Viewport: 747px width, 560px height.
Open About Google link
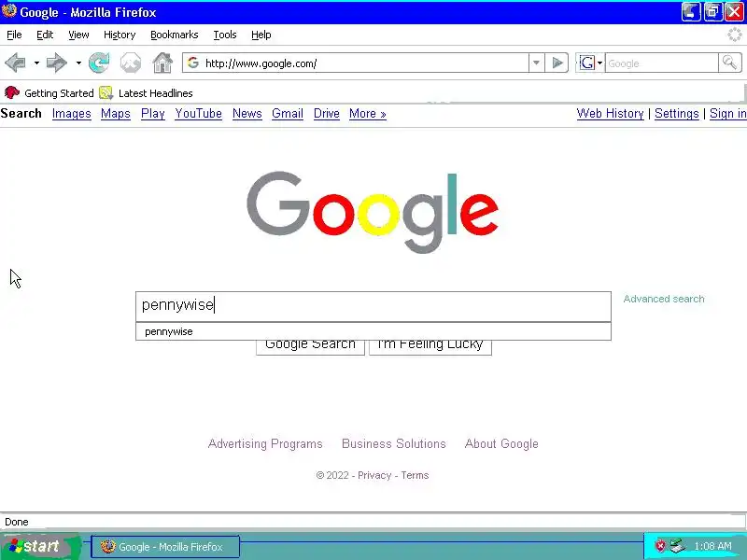(501, 443)
